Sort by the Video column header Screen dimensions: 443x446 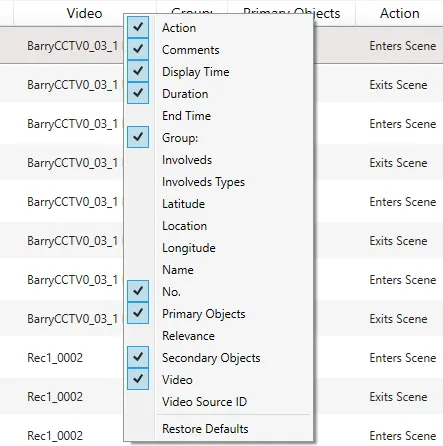coord(85,13)
